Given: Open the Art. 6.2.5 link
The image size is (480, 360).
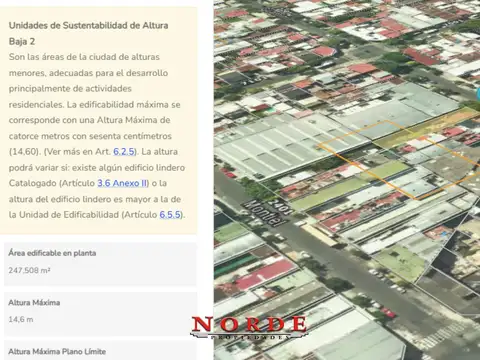Looking at the screenshot, I should point(124,152).
